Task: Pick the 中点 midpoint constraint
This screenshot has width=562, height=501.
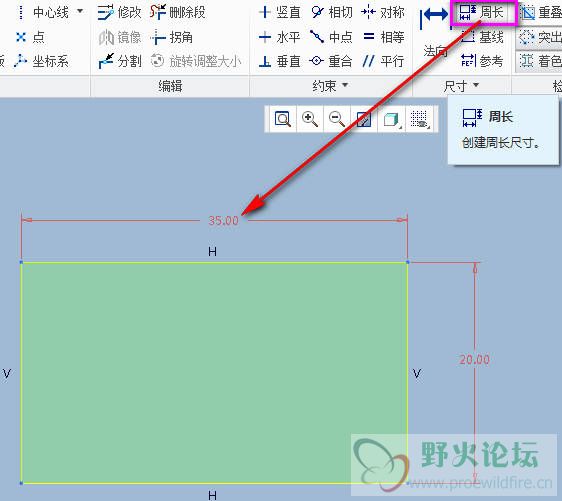Action: click(x=332, y=37)
